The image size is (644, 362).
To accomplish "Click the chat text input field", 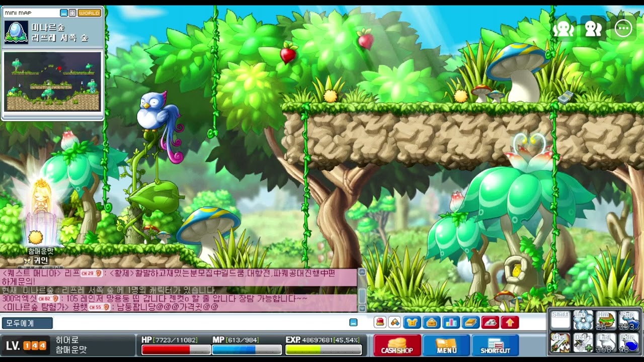I will click(x=201, y=323).
